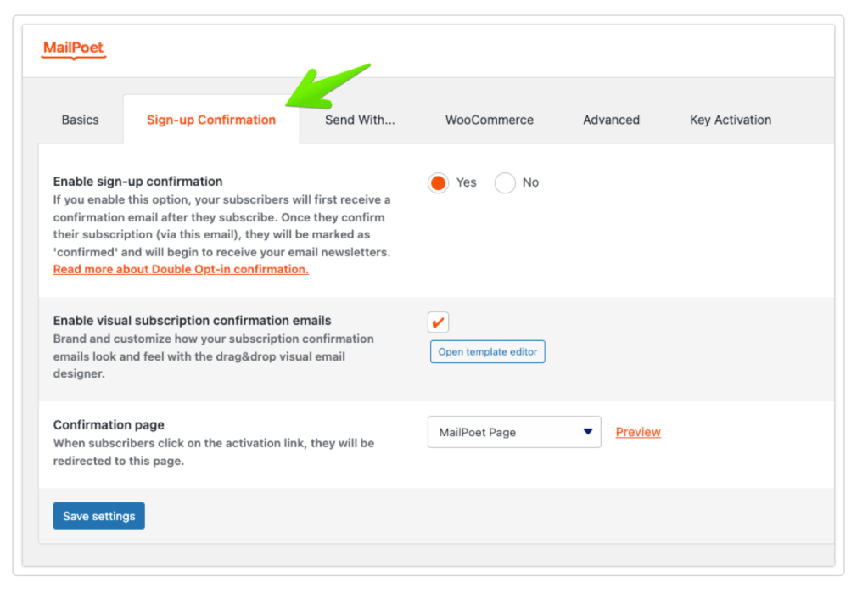Go to the Send With... tab
The width and height of the screenshot is (868, 594).
pyautogui.click(x=360, y=120)
